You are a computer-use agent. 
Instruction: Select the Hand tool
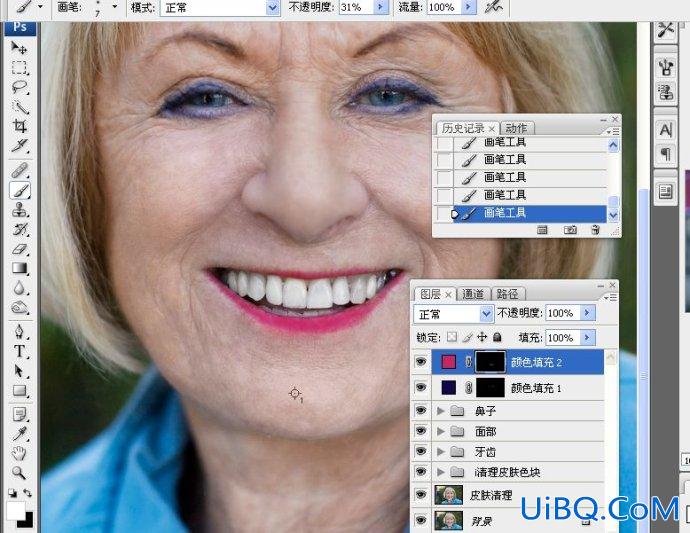point(19,453)
